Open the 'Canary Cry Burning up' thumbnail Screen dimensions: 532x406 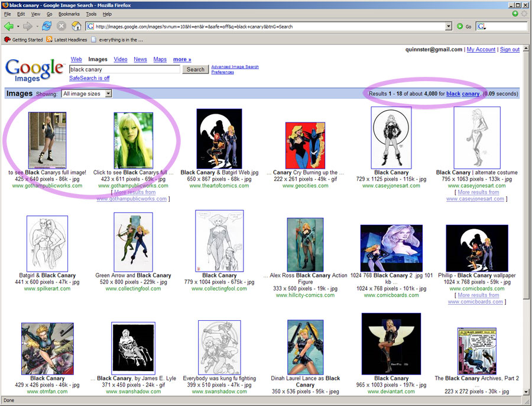click(306, 146)
